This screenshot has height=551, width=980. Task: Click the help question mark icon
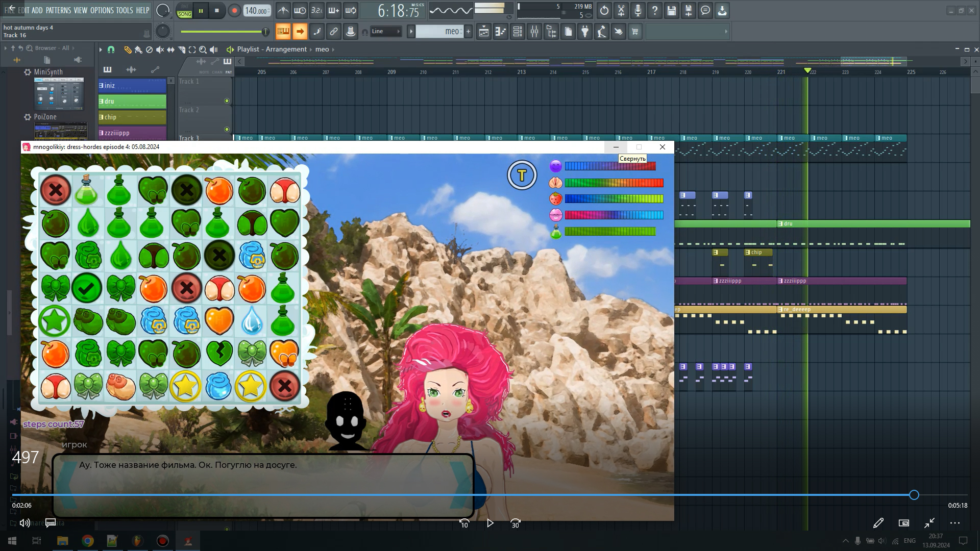(x=655, y=10)
